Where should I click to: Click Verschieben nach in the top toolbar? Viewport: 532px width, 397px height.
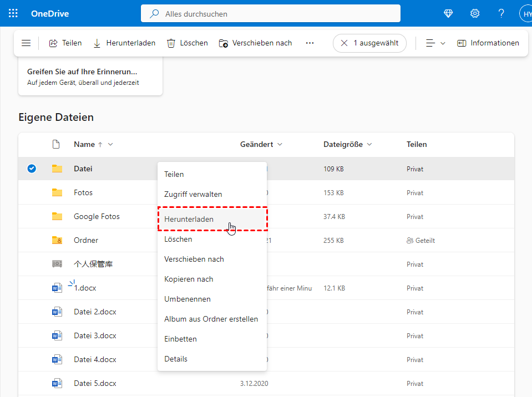(256, 43)
